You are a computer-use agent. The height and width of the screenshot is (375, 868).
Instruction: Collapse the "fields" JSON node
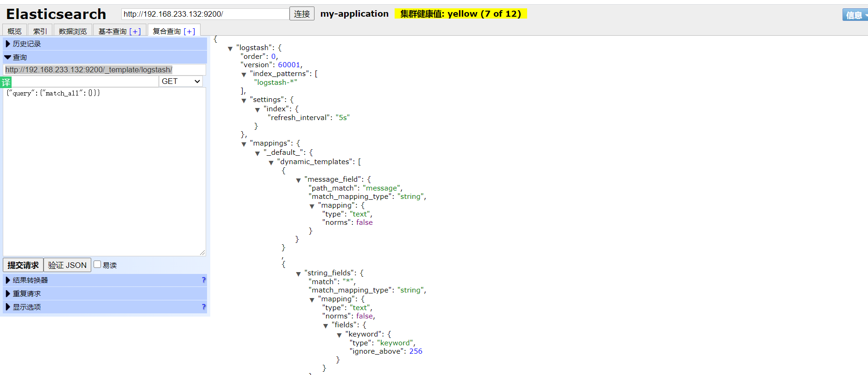click(x=326, y=326)
